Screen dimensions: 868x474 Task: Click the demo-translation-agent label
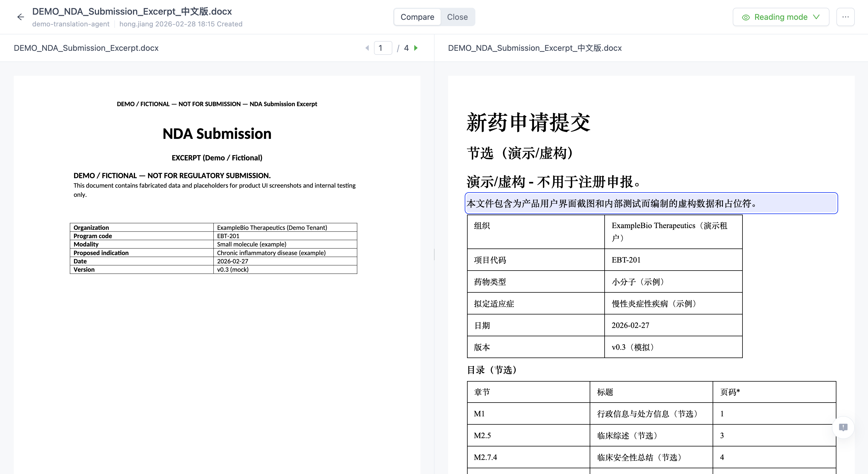click(71, 24)
